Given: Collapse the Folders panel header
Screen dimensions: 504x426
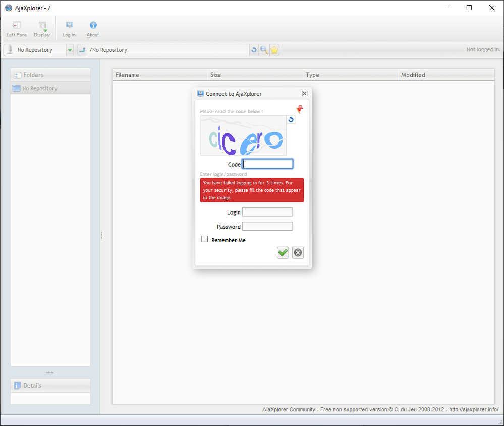Looking at the screenshot, I should point(50,75).
